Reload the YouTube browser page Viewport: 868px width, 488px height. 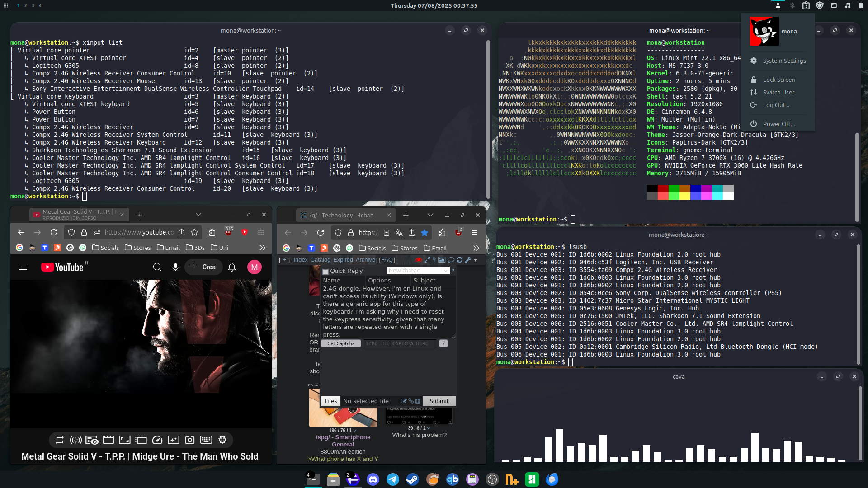[54, 232]
